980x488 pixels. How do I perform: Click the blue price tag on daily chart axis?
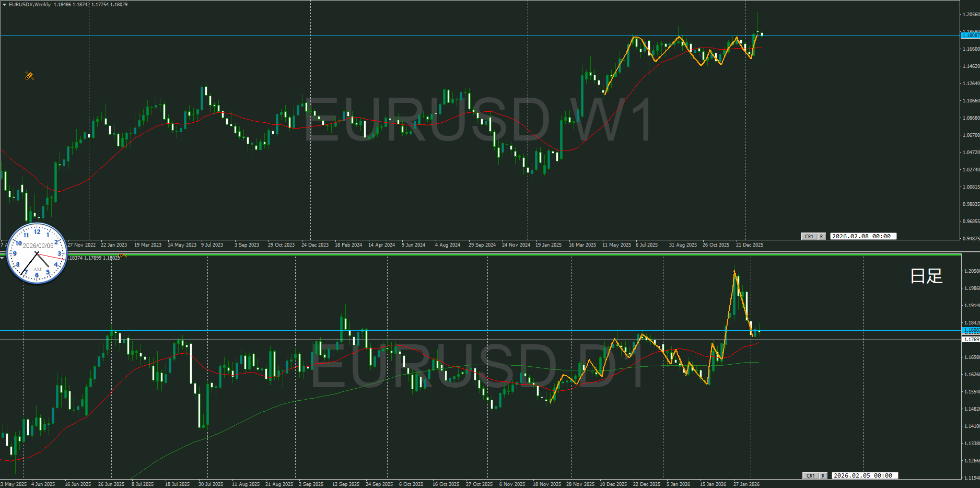point(970,330)
